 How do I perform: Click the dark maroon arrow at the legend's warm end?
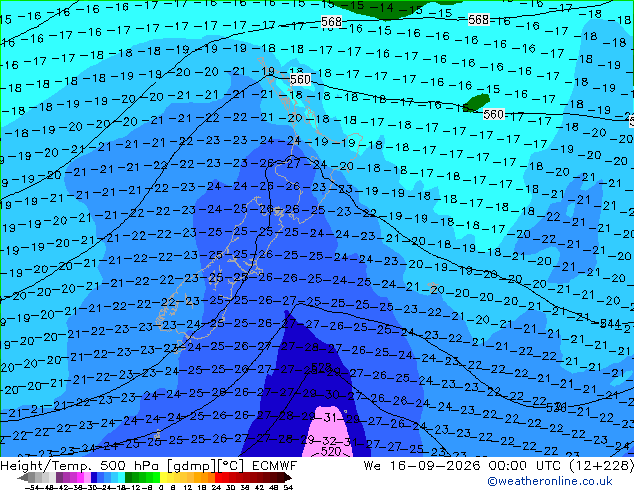coord(287,477)
